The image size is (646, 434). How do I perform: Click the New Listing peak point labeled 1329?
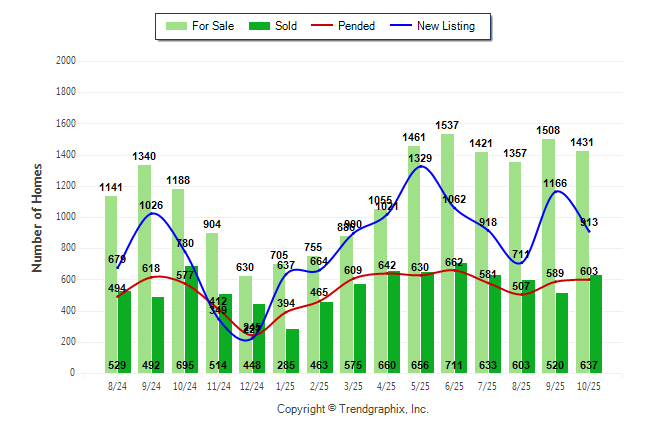point(421,166)
